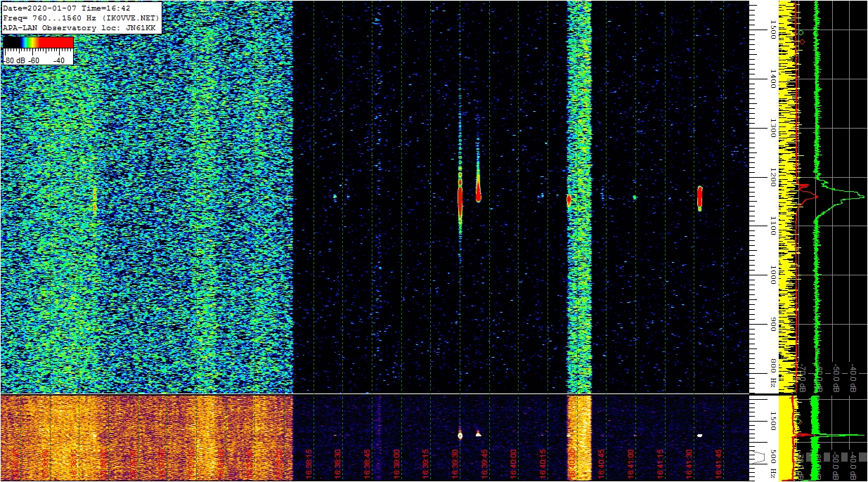Click the small red echo inside the noise band
Image resolution: width=868 pixels, height=482 pixels.
click(569, 200)
